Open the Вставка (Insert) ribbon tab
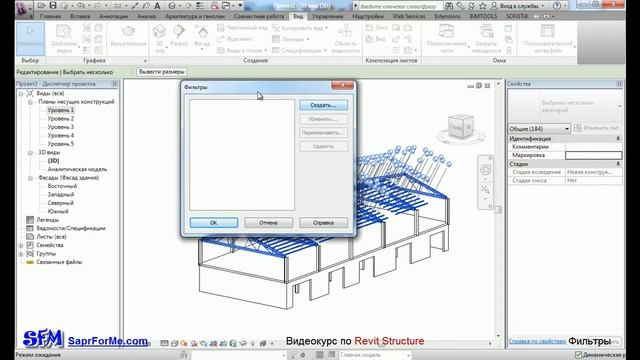This screenshot has height=360, width=640. (80, 16)
